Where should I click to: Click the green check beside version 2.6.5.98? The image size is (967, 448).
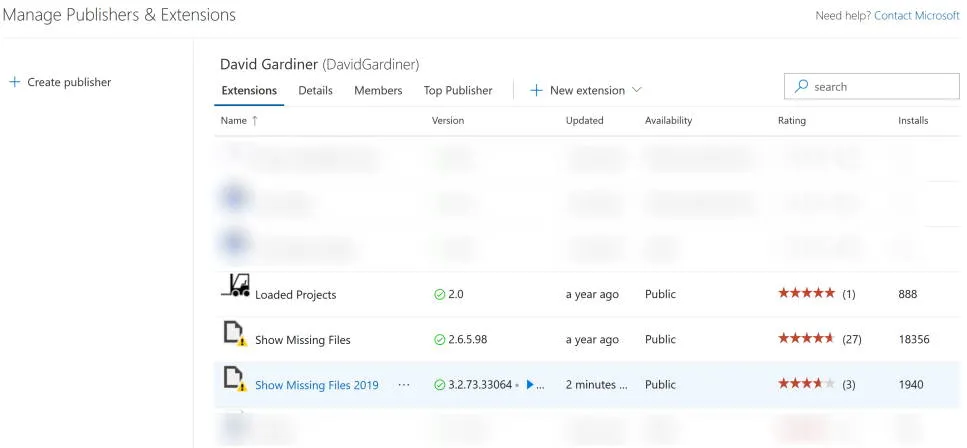click(x=439, y=340)
